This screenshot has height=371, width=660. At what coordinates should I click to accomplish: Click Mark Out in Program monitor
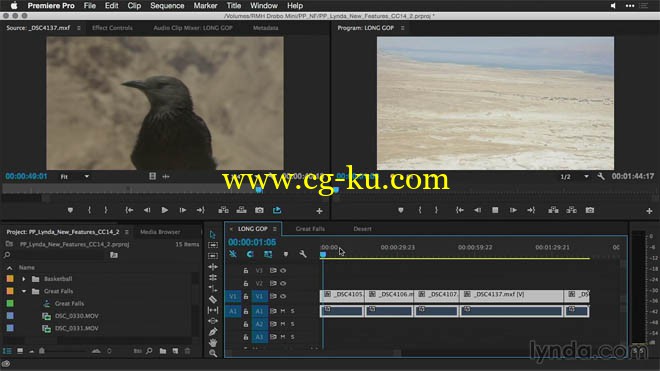coord(436,210)
